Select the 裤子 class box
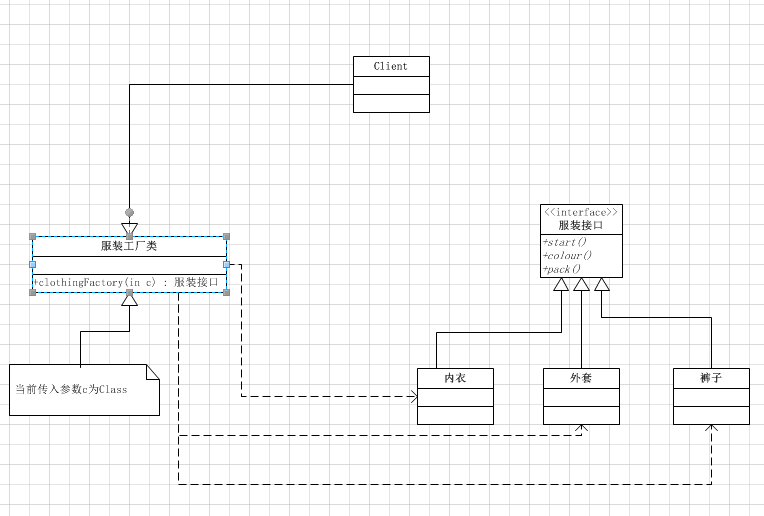The width and height of the screenshot is (764, 516). point(711,396)
